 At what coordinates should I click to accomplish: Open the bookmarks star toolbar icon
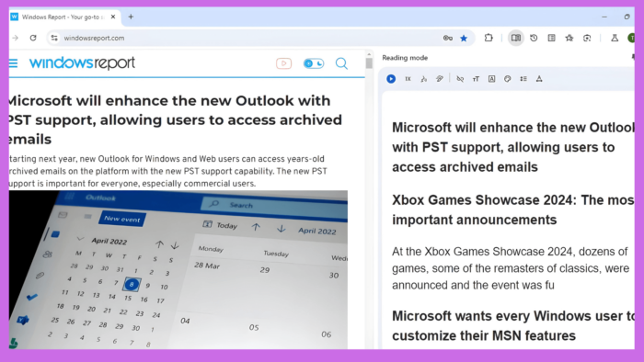tap(569, 38)
